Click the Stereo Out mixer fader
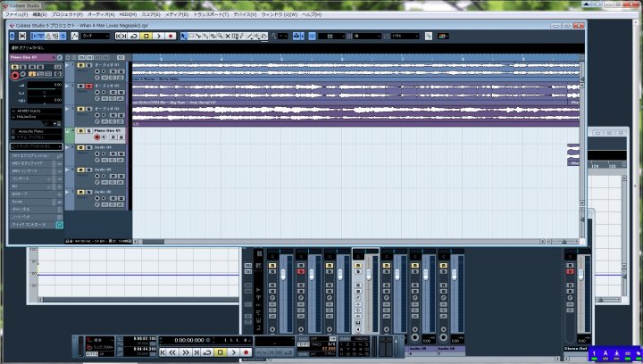Viewport: 643px width, 364px height. coord(580,274)
